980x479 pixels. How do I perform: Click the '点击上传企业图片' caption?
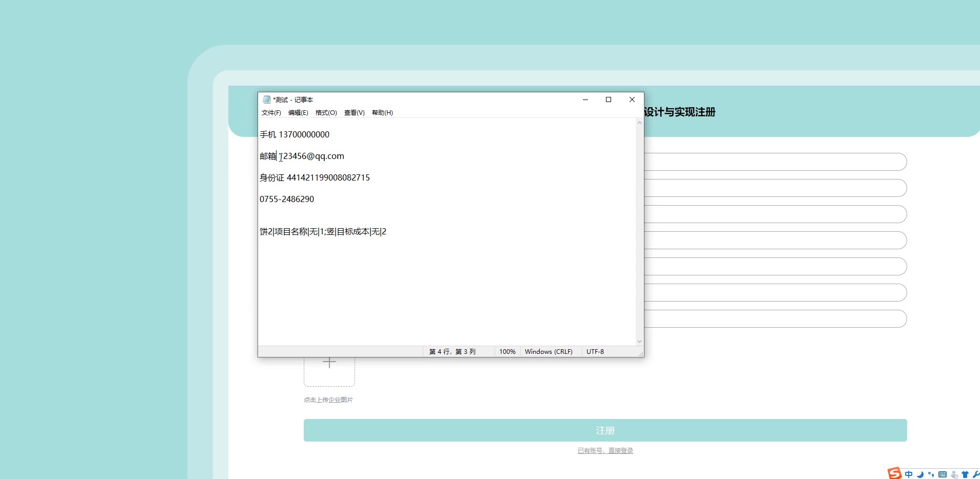click(328, 400)
